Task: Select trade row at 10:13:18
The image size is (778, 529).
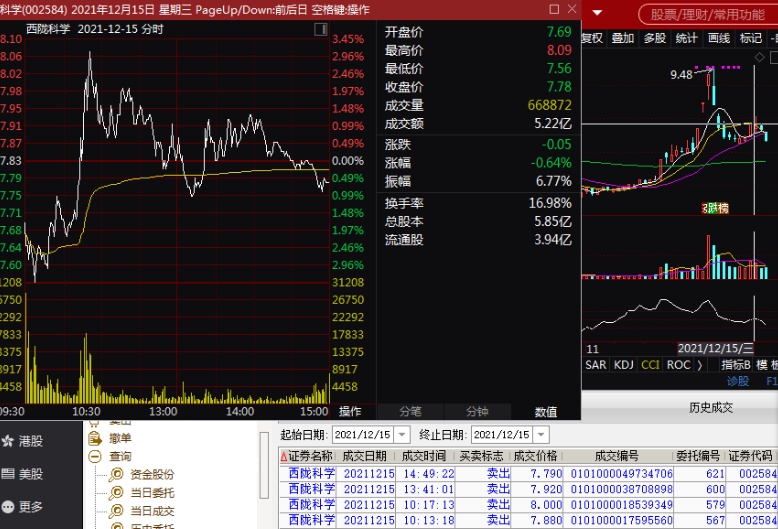Action: (528, 520)
